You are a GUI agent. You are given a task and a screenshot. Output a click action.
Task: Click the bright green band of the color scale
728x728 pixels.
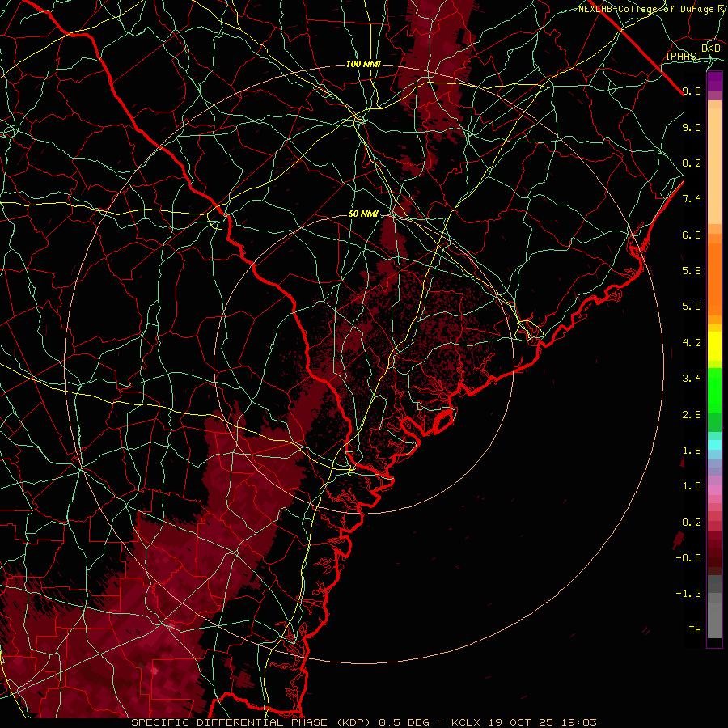tap(714, 391)
